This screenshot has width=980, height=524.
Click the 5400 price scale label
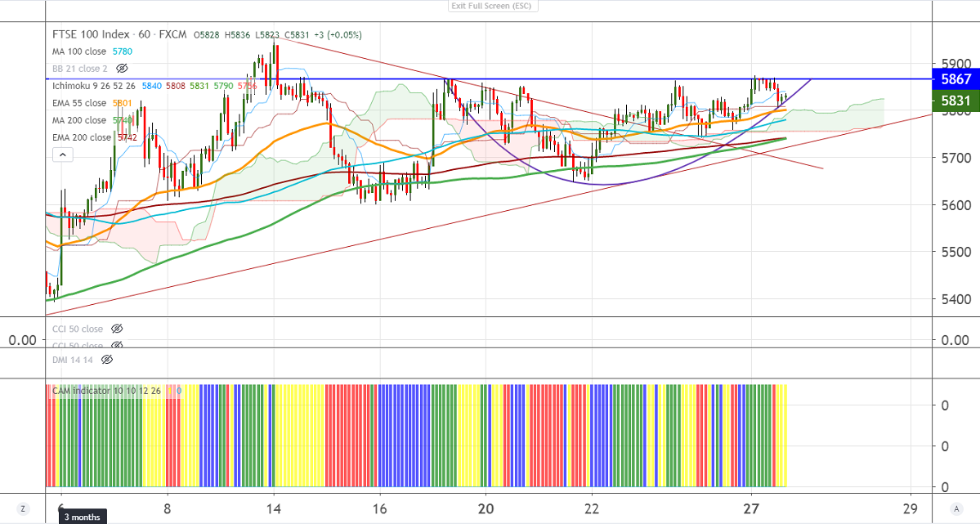point(956,299)
